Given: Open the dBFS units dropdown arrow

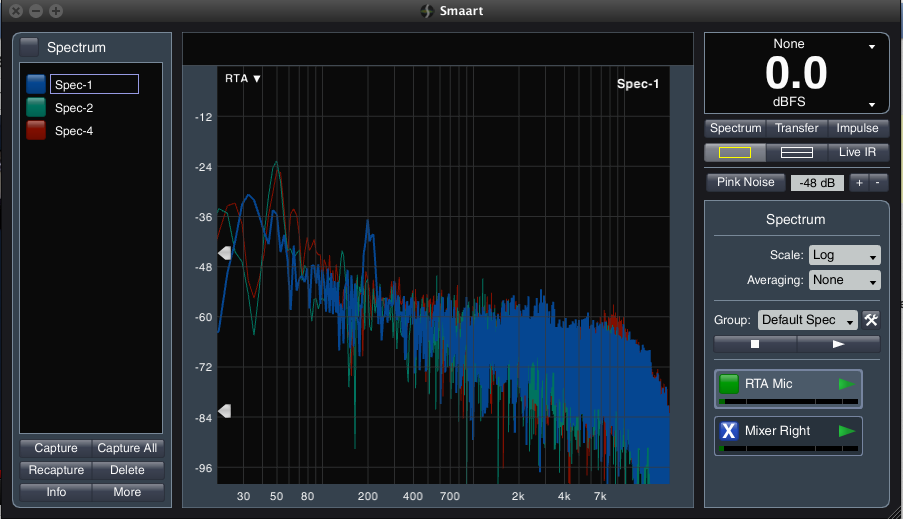Looking at the screenshot, I should tap(872, 104).
